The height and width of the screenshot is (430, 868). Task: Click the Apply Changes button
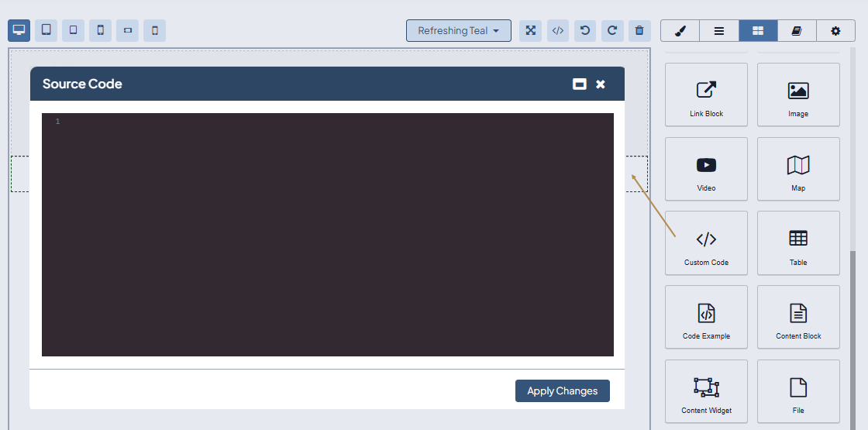(x=562, y=390)
